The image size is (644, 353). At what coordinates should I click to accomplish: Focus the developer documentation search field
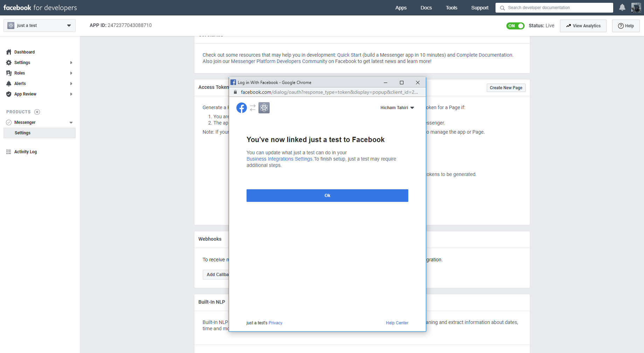554,8
